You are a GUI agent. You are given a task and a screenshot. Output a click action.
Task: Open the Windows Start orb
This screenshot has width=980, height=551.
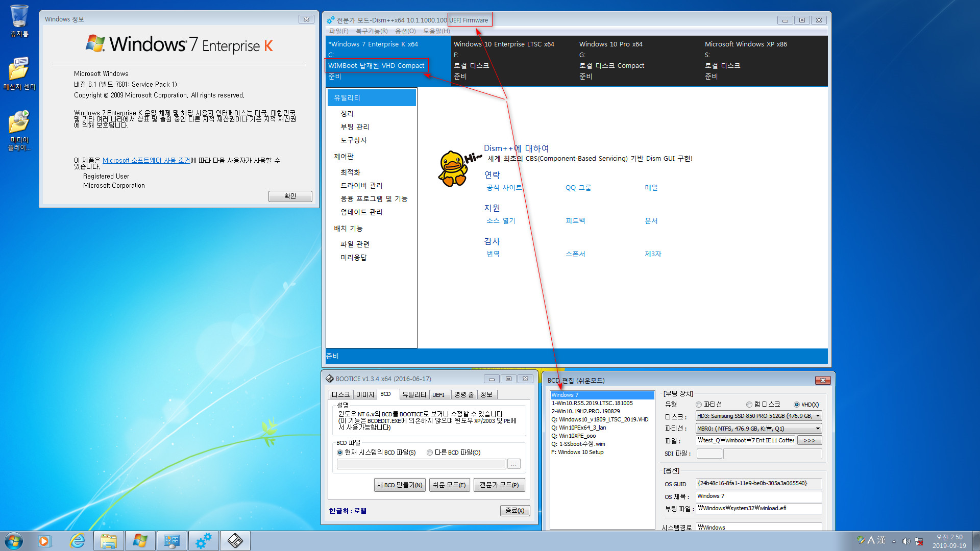click(14, 541)
